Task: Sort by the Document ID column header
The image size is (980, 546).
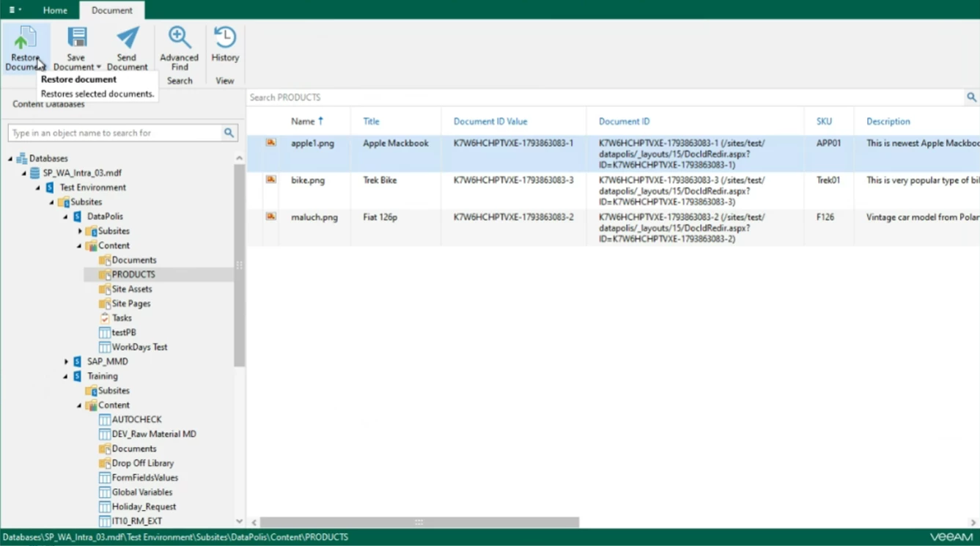Action: 624,122
